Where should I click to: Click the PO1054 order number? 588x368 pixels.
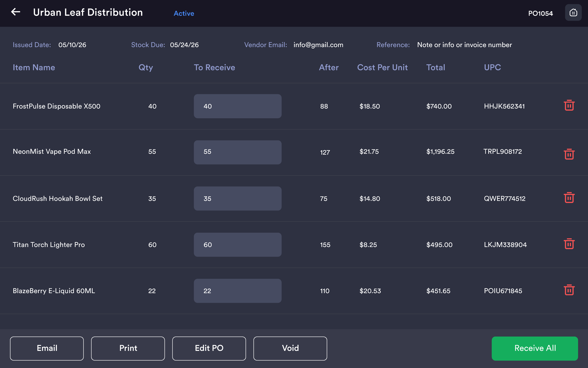click(540, 13)
